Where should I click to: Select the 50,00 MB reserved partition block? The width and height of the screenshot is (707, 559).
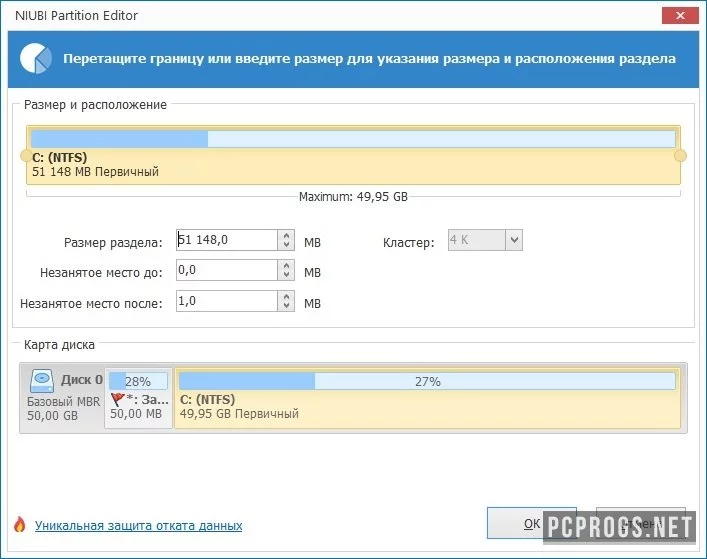[x=138, y=398]
